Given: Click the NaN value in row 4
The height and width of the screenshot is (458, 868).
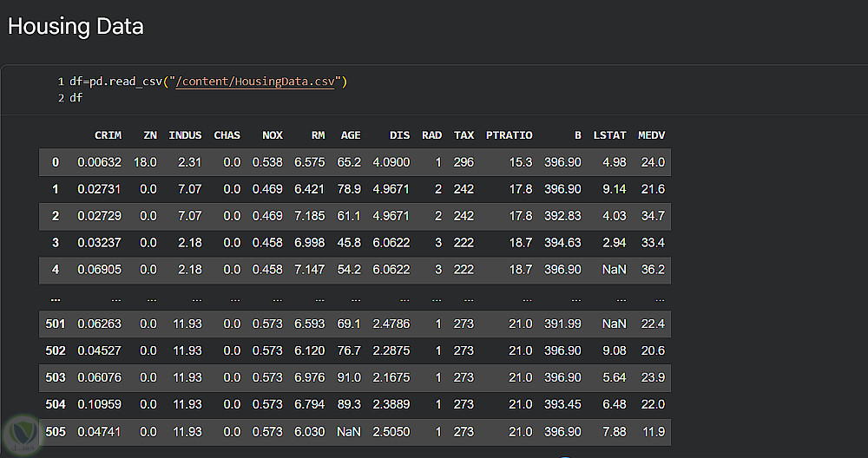Looking at the screenshot, I should 614,270.
